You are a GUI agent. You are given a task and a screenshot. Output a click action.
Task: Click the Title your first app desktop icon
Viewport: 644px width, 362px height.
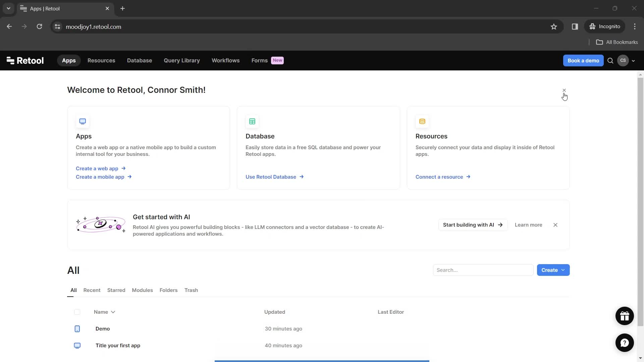point(77,345)
